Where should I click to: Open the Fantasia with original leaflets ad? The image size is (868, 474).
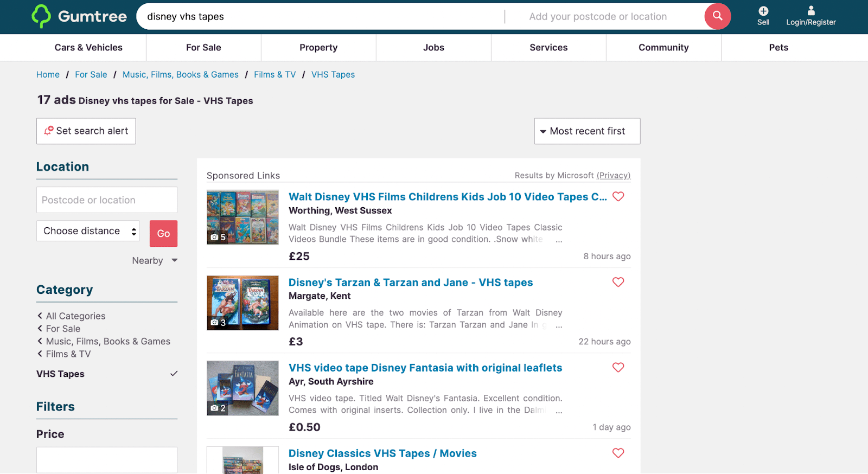pos(425,368)
